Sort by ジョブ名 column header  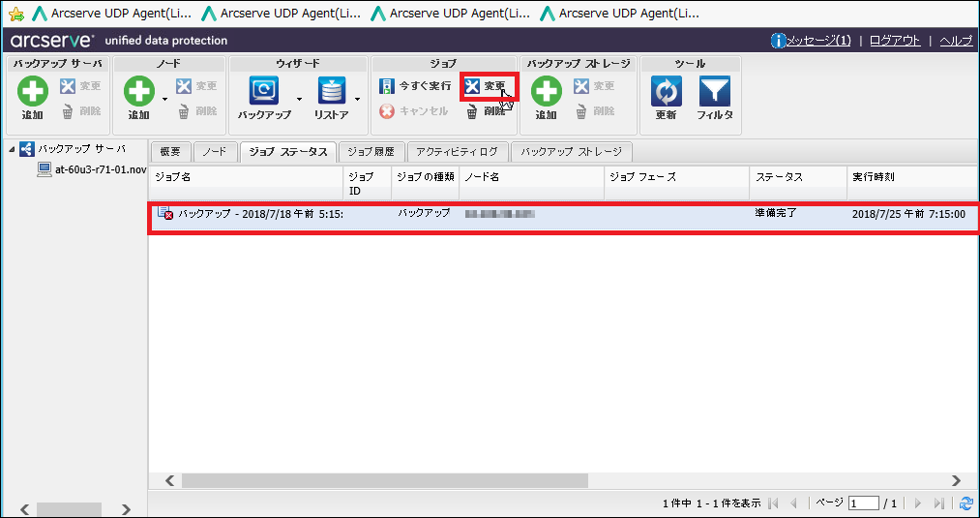click(246, 183)
